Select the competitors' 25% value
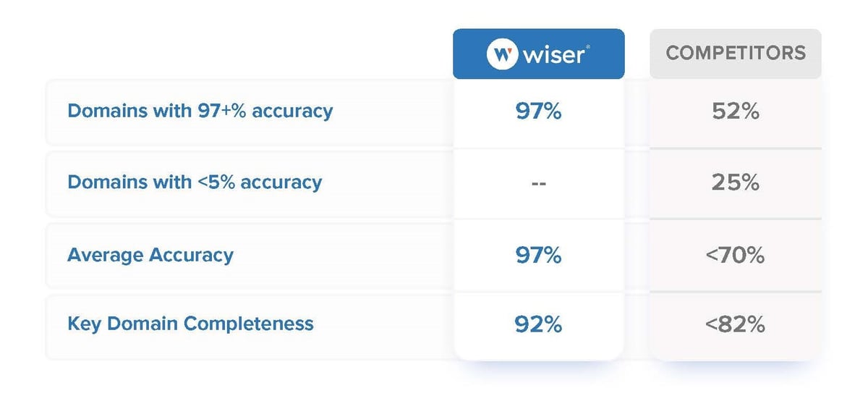Image resolution: width=868 pixels, height=396 pixels. pos(735,182)
